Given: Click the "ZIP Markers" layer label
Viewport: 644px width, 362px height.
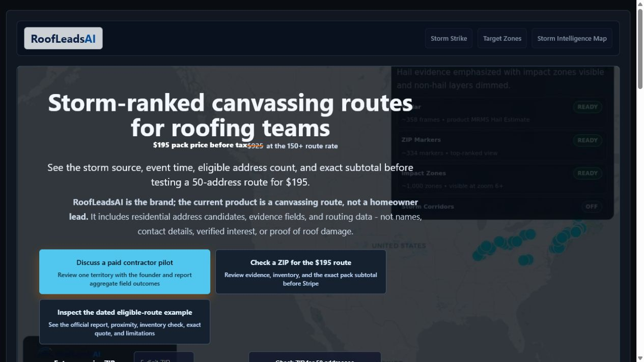Looking at the screenshot, I should (x=421, y=140).
